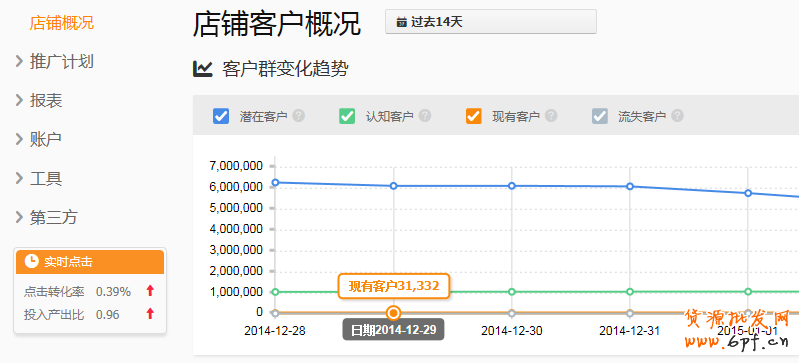Click the calendar icon in date selector
This screenshot has height=363, width=799.
pos(402,22)
